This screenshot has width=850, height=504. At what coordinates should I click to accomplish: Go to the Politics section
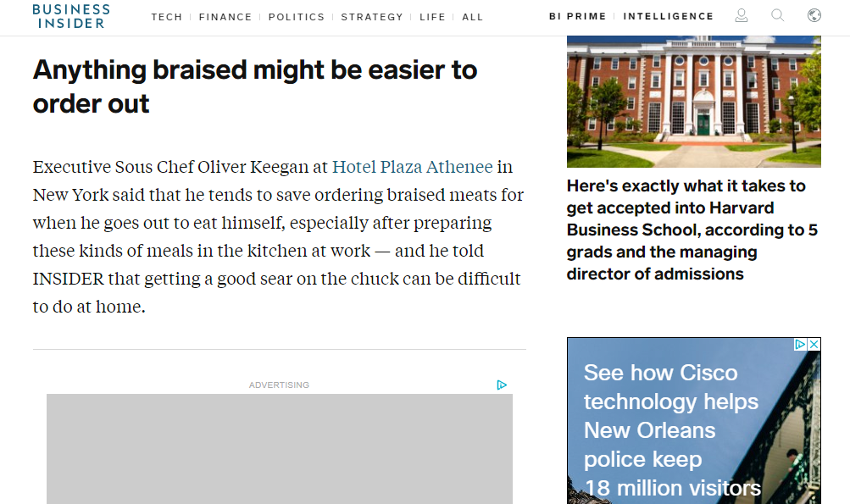[x=296, y=17]
